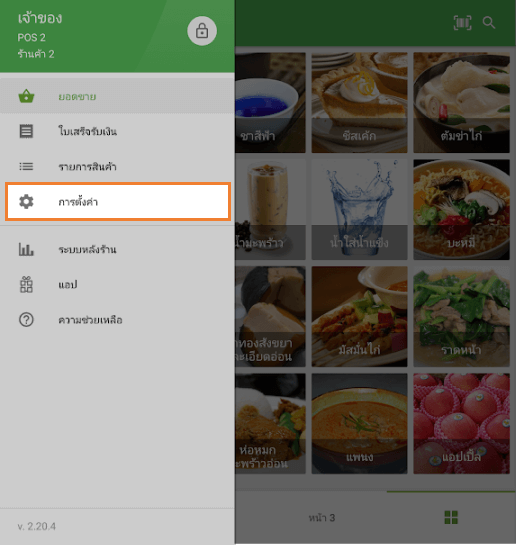Image resolution: width=516 pixels, height=545 pixels.
Task: Open the barcode scanner icon
Action: [462, 23]
